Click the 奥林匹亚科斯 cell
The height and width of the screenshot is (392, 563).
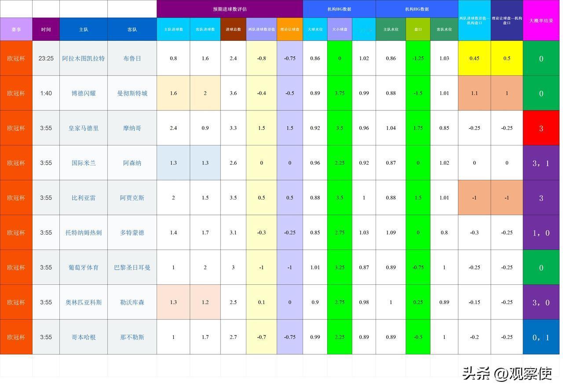pyautogui.click(x=84, y=302)
